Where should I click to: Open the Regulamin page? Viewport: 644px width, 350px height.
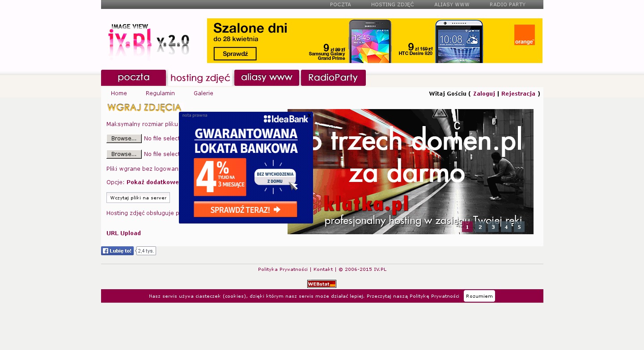(x=160, y=93)
